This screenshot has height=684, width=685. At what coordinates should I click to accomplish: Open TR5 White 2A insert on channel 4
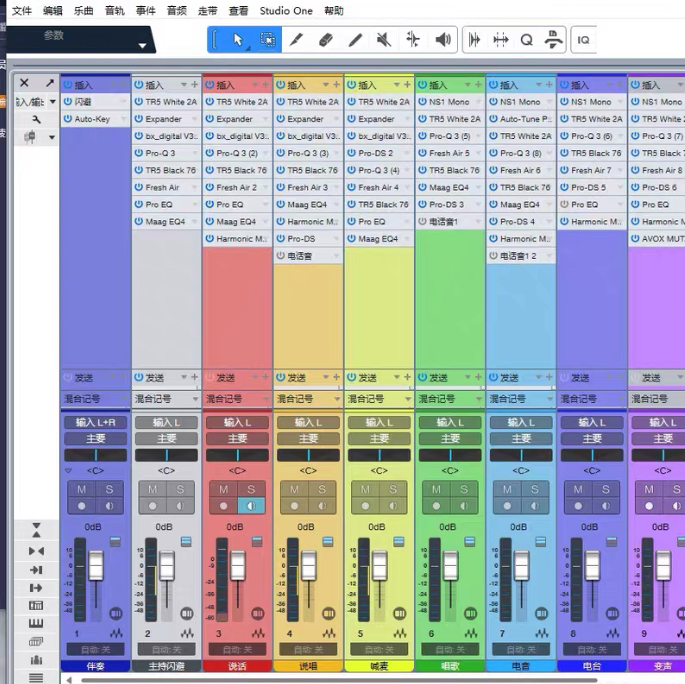coord(313,102)
